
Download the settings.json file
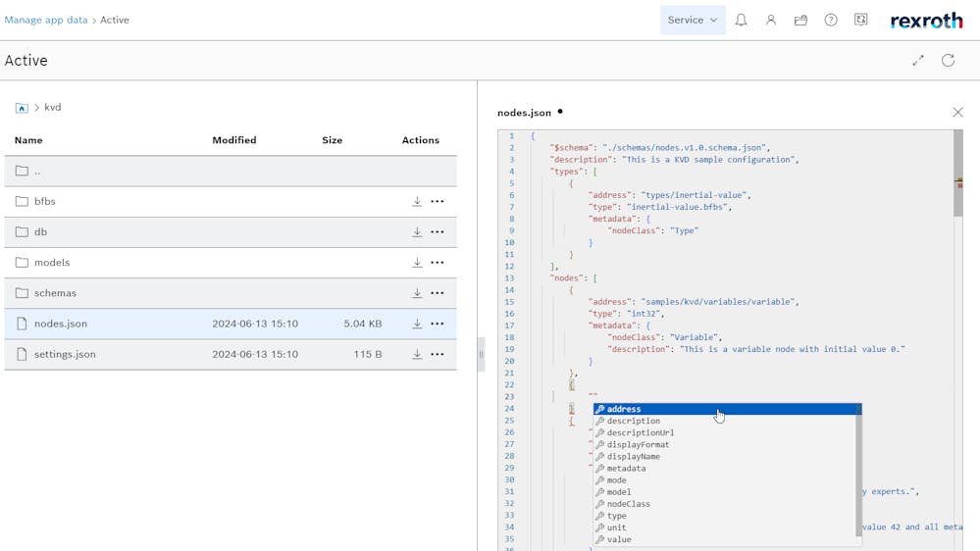point(417,354)
